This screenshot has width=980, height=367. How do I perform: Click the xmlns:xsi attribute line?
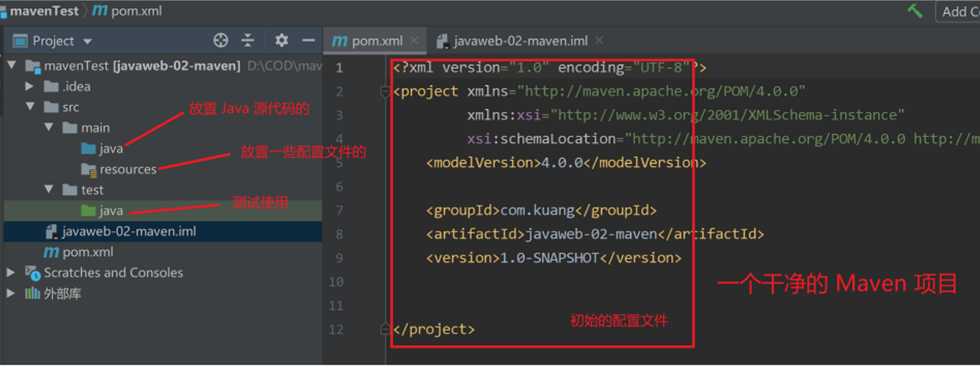tap(686, 115)
